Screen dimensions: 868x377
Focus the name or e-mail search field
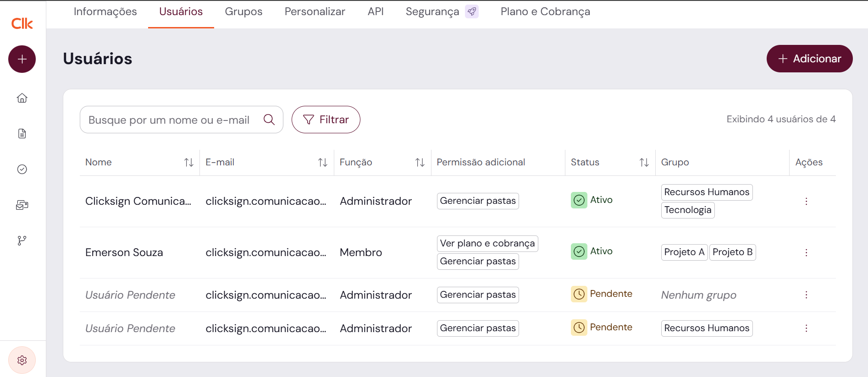170,120
